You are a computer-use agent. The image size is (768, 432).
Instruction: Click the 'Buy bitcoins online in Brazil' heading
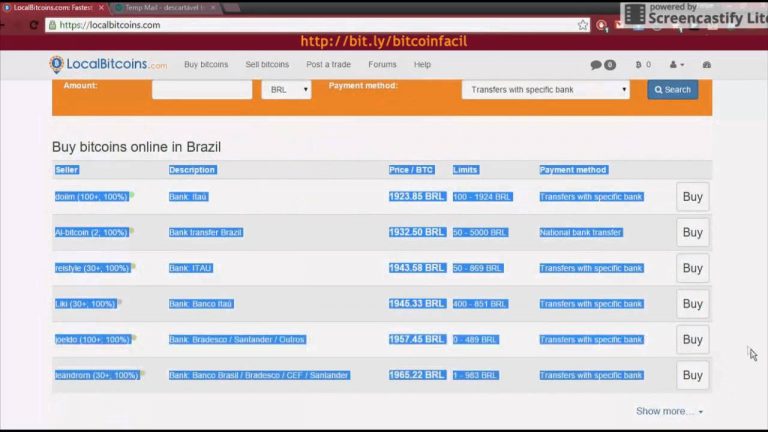137,147
